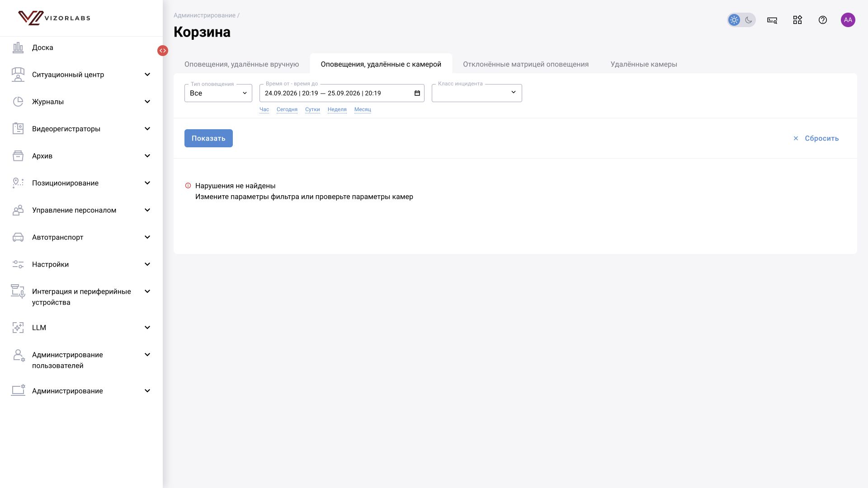Open Отклонённые матрицей оповещения tab

[526, 64]
